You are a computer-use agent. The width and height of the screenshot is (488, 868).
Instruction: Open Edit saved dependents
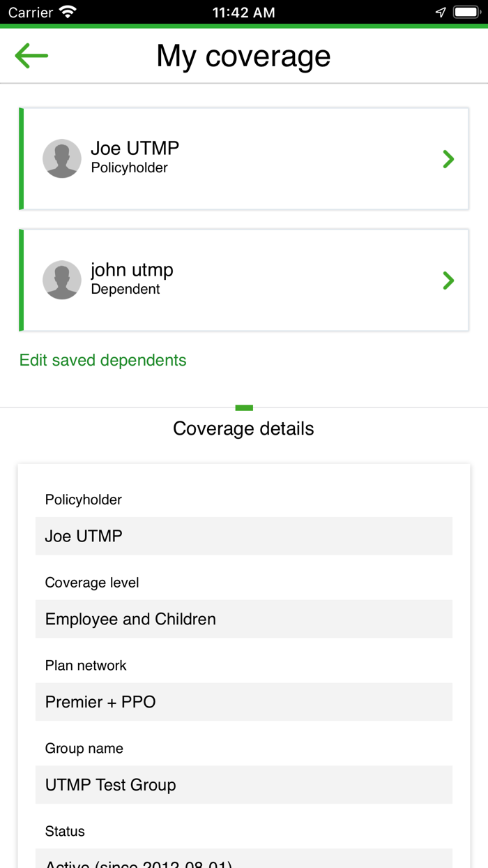tap(102, 360)
